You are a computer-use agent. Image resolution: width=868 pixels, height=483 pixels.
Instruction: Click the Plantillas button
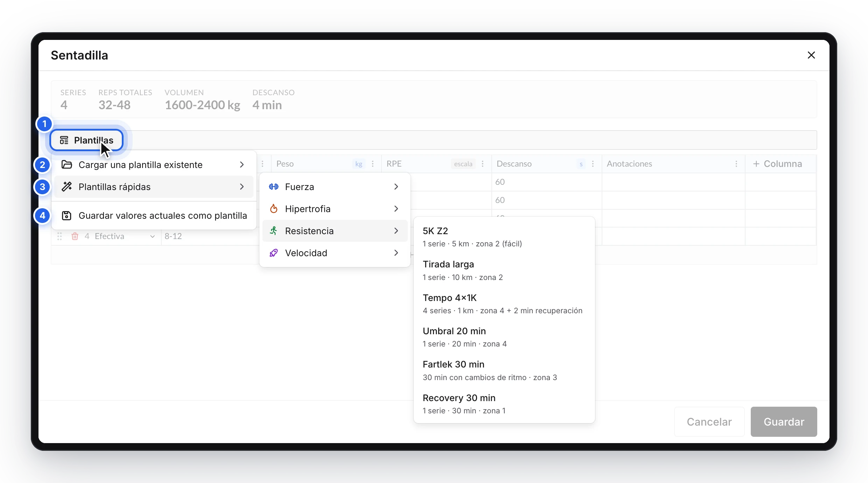pos(86,140)
